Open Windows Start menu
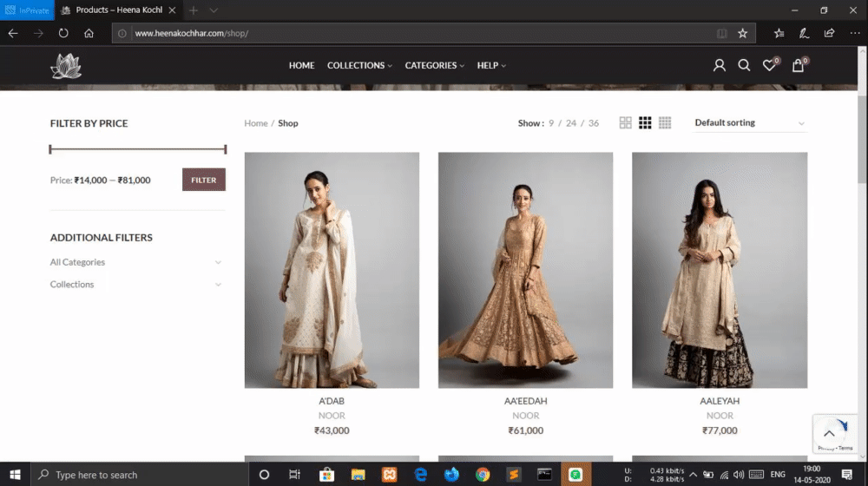This screenshot has height=486, width=868. coord(15,475)
